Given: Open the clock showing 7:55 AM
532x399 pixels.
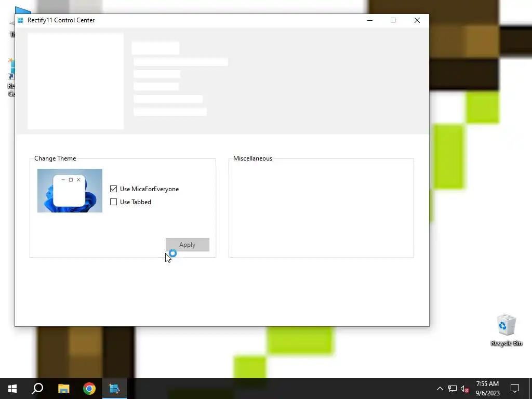Looking at the screenshot, I should coord(487,389).
